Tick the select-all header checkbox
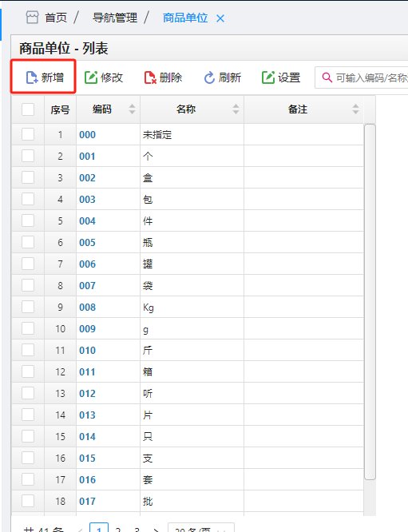Screen dimensions: 408x532 [28, 109]
